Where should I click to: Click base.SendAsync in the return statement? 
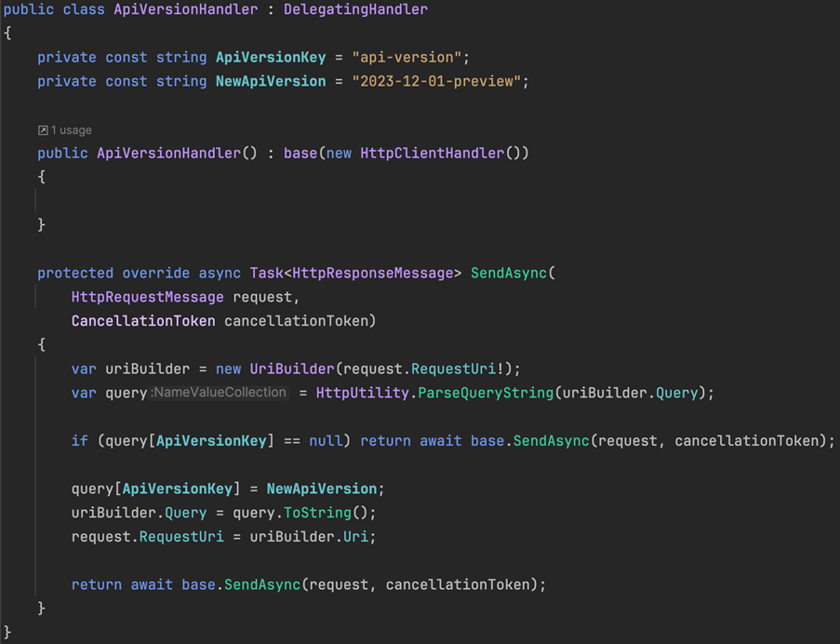pyautogui.click(x=244, y=584)
